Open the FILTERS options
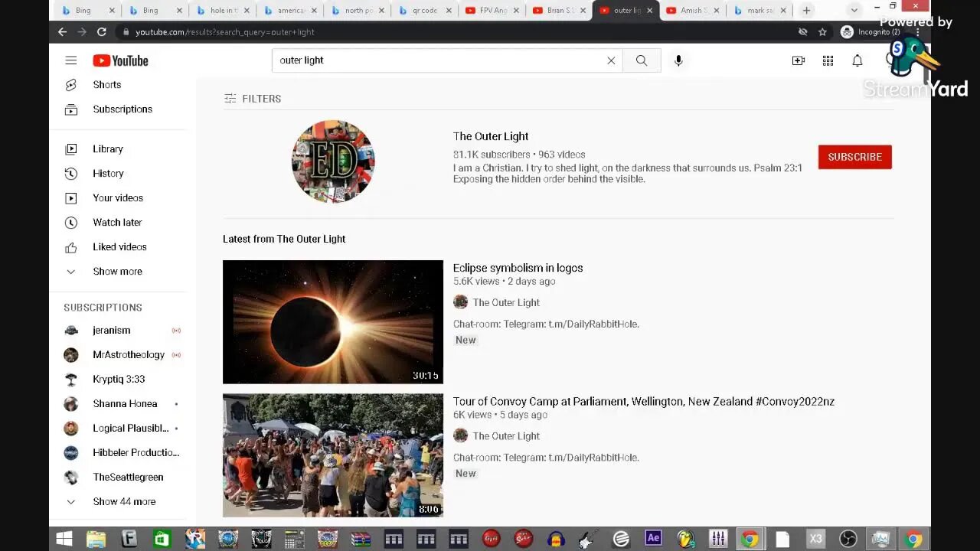This screenshot has width=980, height=551. point(253,99)
